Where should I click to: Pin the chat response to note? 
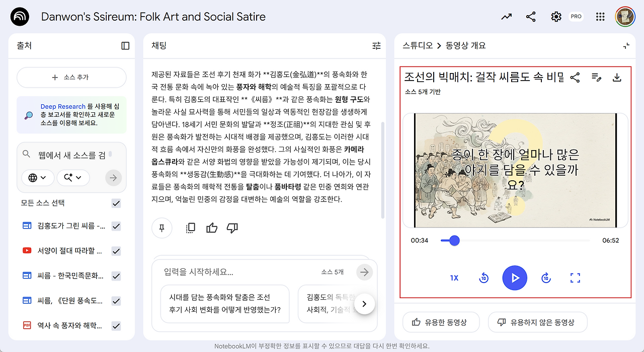pyautogui.click(x=162, y=228)
